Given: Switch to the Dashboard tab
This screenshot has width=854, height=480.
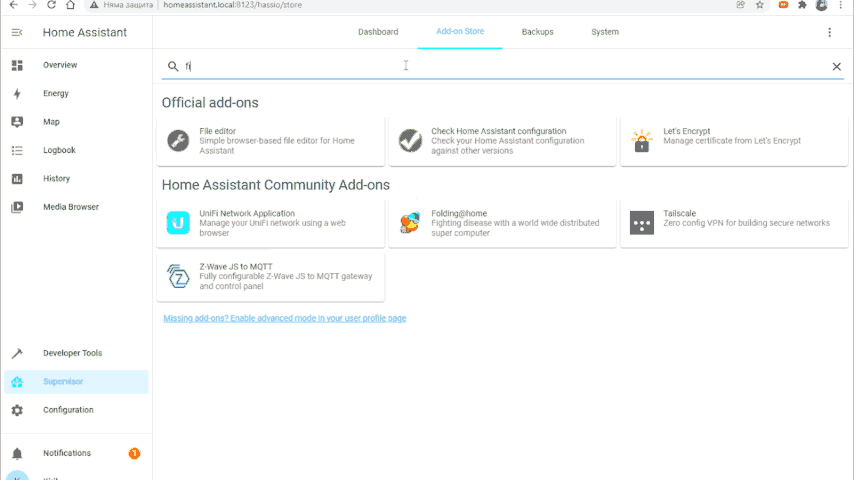Looking at the screenshot, I should 378,32.
